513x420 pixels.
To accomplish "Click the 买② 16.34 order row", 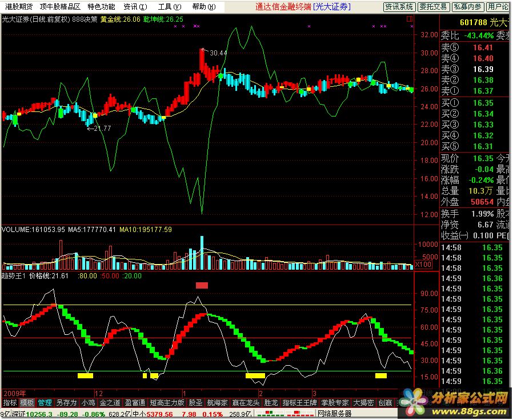I will click(467, 114).
